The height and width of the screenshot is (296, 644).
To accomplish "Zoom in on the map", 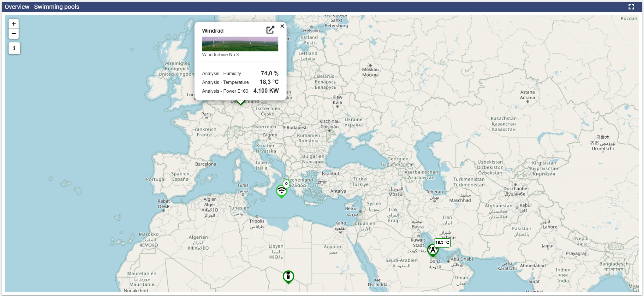I will click(14, 24).
